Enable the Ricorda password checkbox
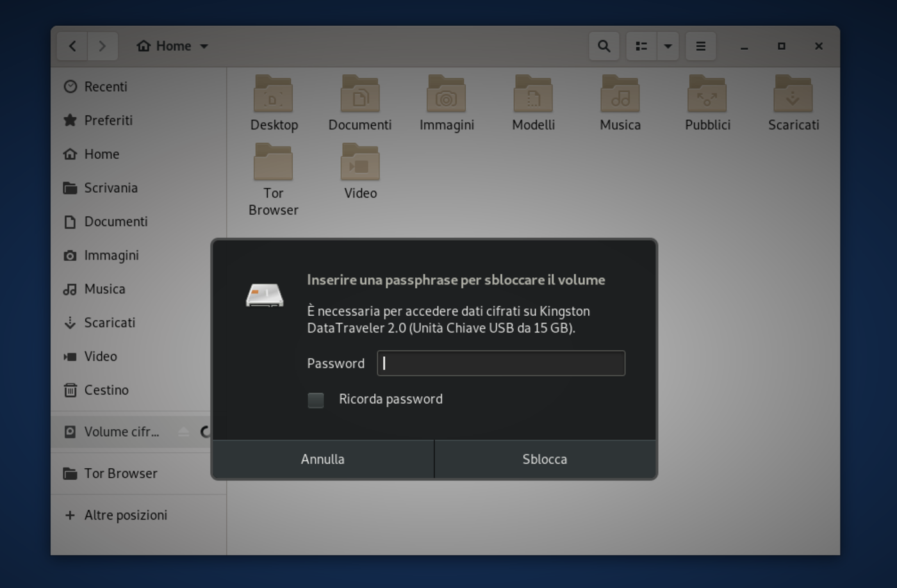The height and width of the screenshot is (588, 897). point(315,399)
